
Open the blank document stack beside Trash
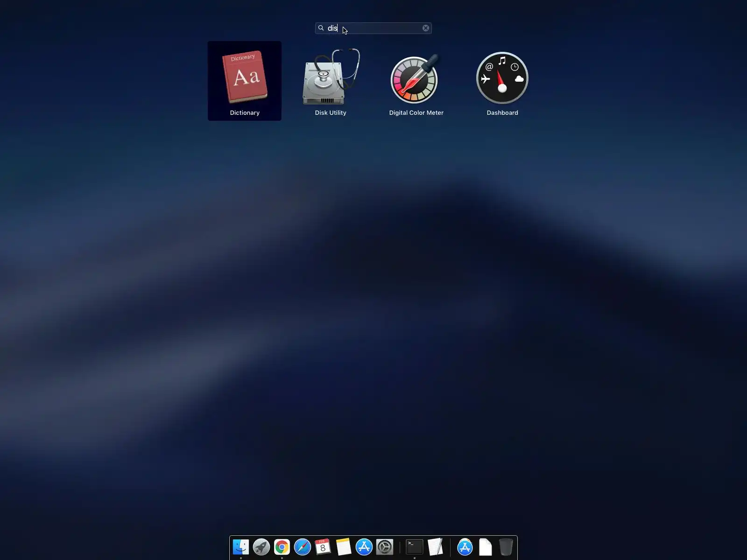click(486, 547)
